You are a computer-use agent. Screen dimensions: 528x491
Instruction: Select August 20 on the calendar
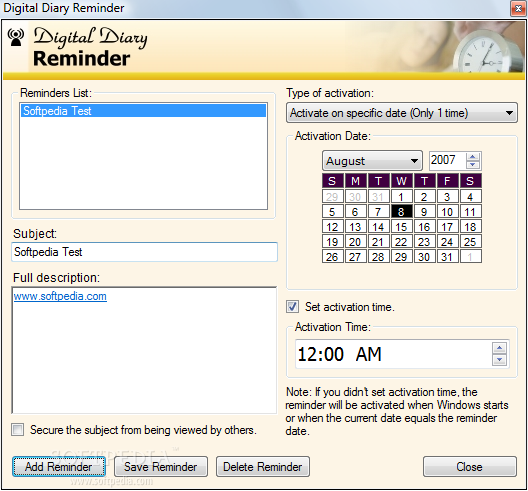tap(355, 241)
